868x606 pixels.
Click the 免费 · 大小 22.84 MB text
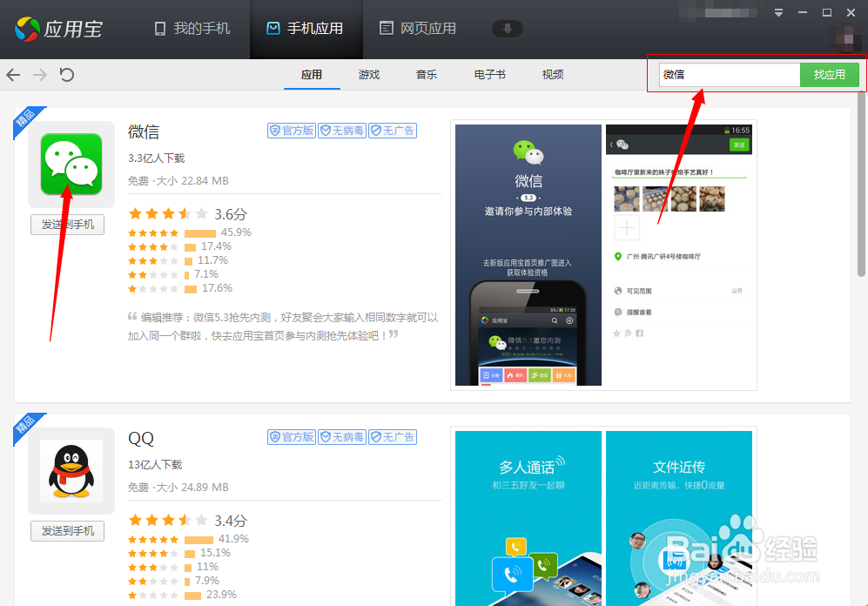(178, 181)
